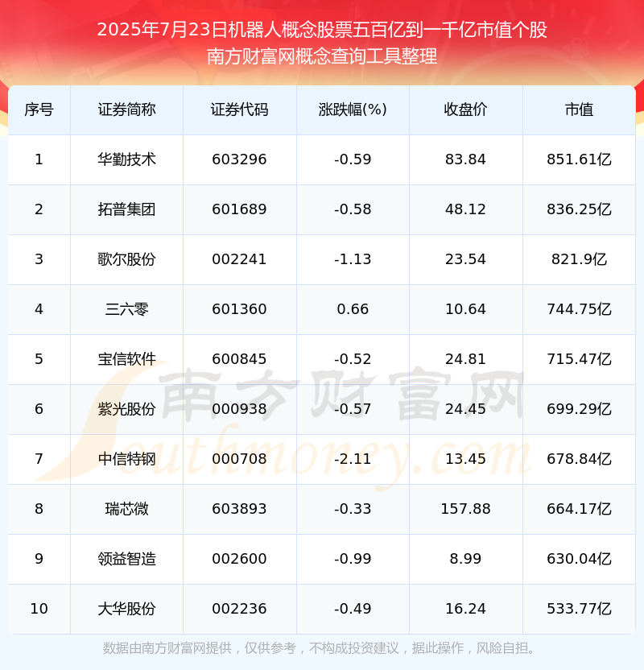Click closing price 83.84
644x670 pixels.
click(465, 159)
